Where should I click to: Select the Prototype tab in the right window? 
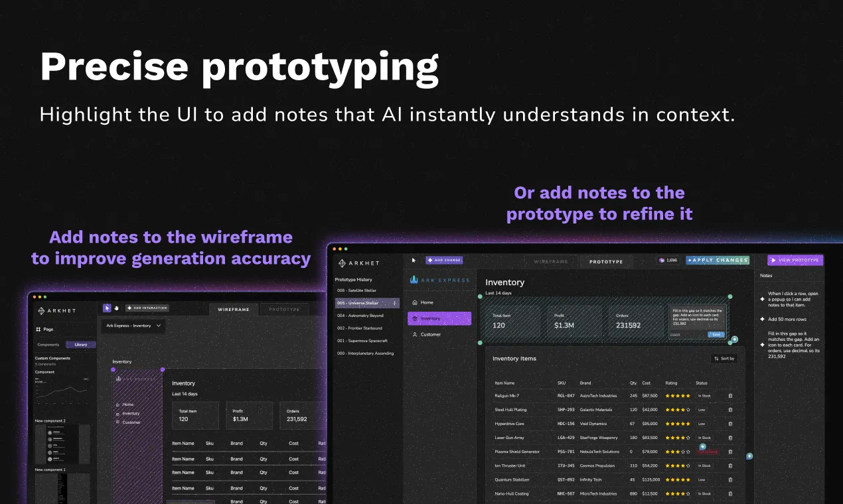pos(605,261)
